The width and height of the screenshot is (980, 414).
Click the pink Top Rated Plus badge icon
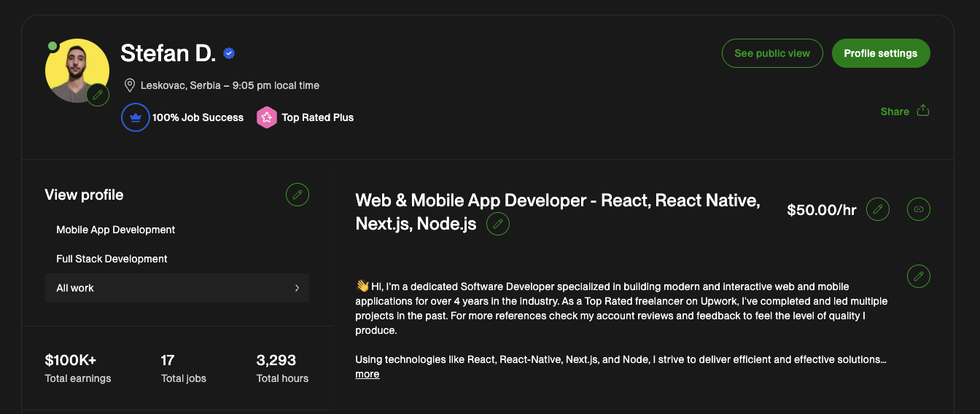pyautogui.click(x=267, y=117)
